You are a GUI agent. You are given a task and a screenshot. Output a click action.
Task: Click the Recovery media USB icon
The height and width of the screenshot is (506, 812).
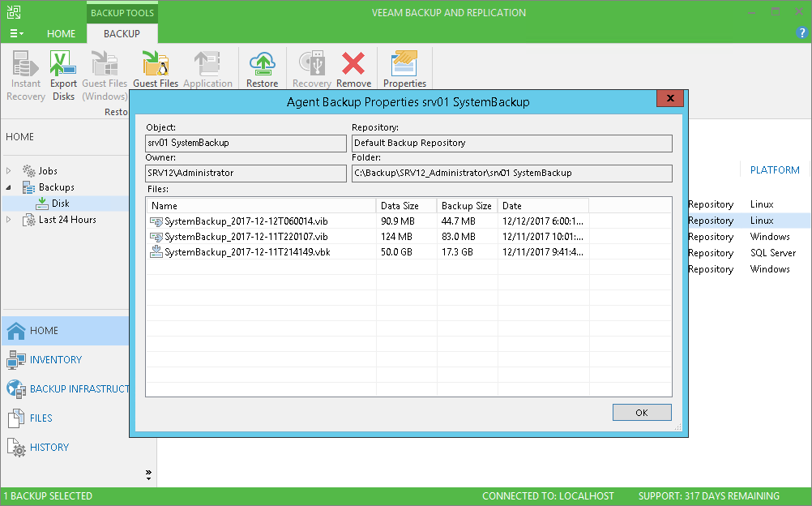tap(312, 64)
